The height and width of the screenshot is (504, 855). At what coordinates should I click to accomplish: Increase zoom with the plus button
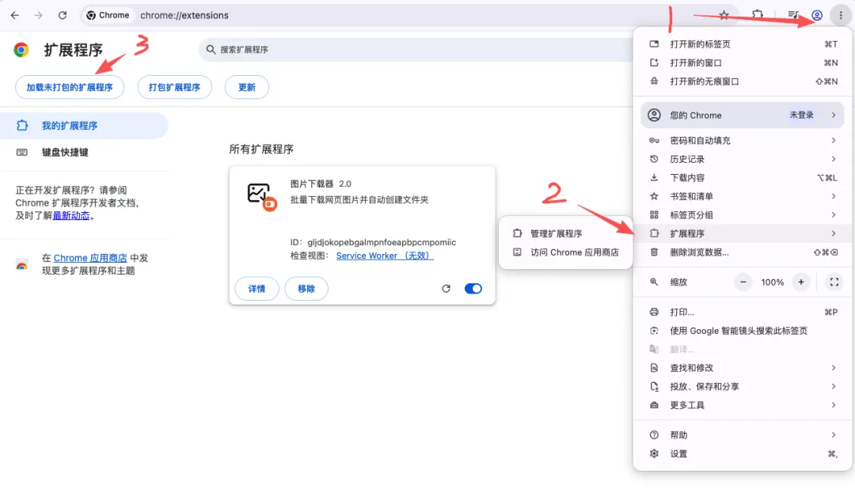[x=801, y=282]
